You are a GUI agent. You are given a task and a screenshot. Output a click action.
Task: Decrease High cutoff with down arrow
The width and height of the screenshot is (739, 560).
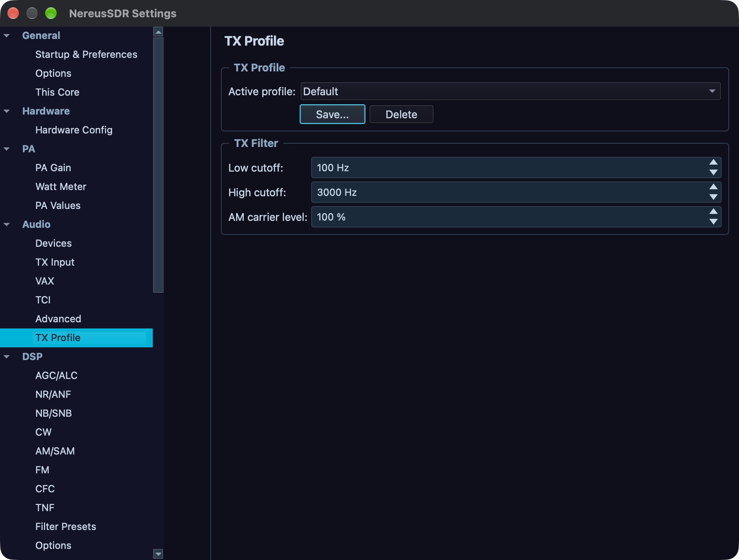pos(714,197)
